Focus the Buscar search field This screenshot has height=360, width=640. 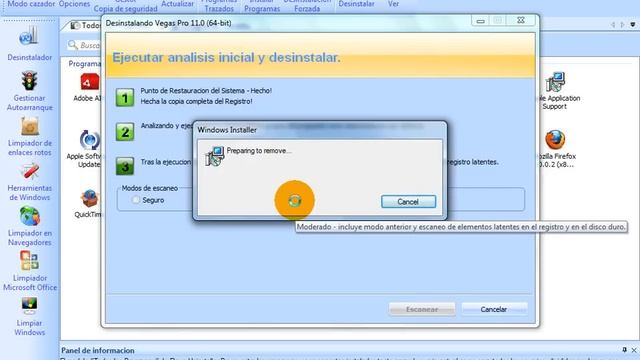coord(84,45)
